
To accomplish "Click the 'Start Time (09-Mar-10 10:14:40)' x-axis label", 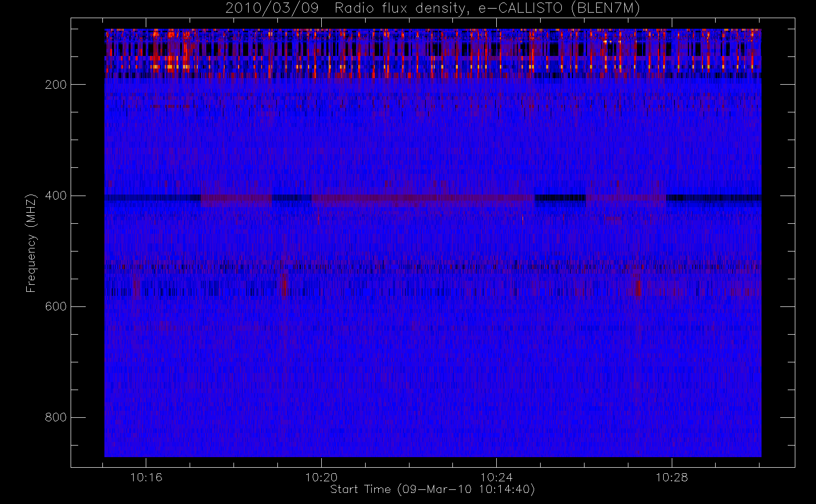I will [x=432, y=489].
